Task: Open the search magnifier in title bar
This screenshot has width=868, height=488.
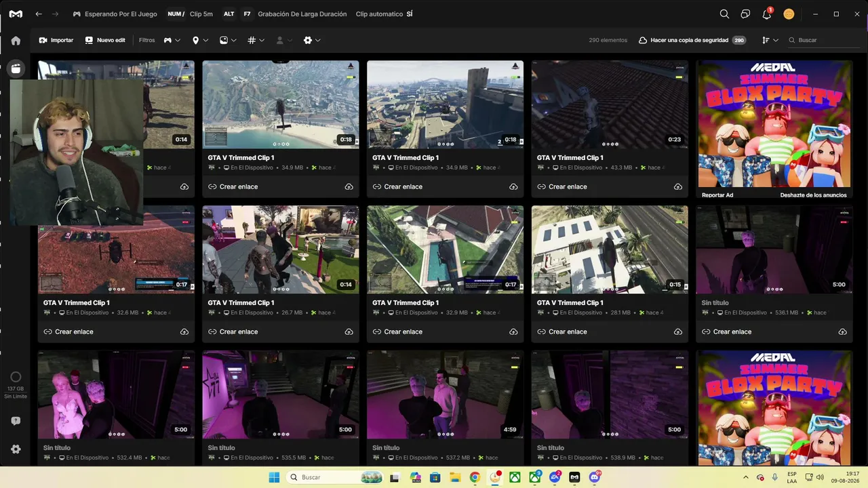Action: pos(724,14)
